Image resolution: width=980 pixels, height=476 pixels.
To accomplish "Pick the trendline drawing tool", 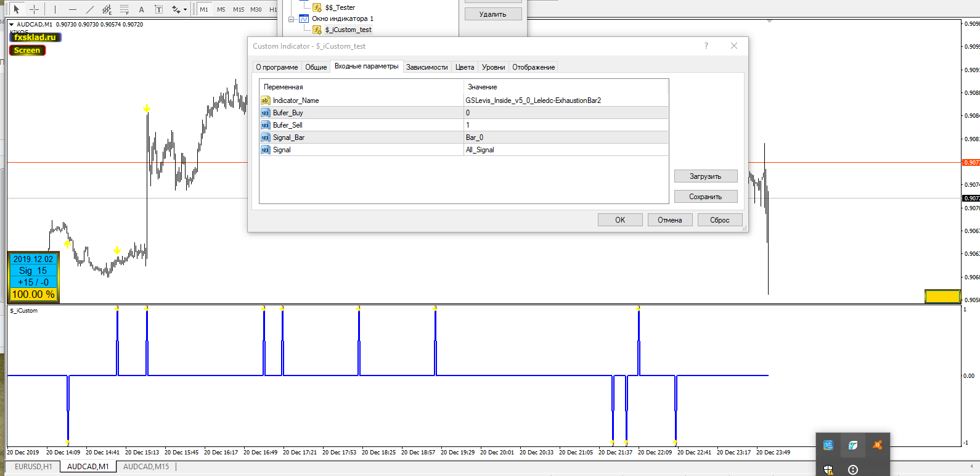I will (90, 9).
